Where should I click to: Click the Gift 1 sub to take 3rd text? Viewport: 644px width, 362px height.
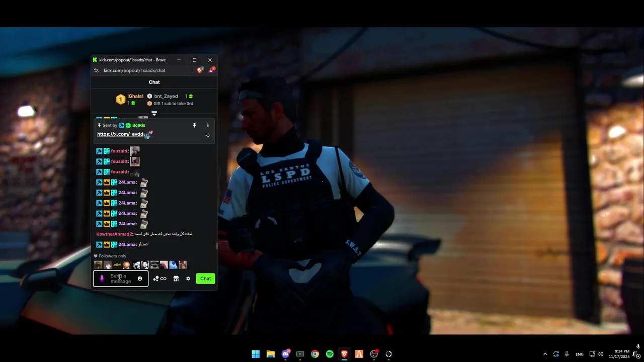pyautogui.click(x=173, y=104)
